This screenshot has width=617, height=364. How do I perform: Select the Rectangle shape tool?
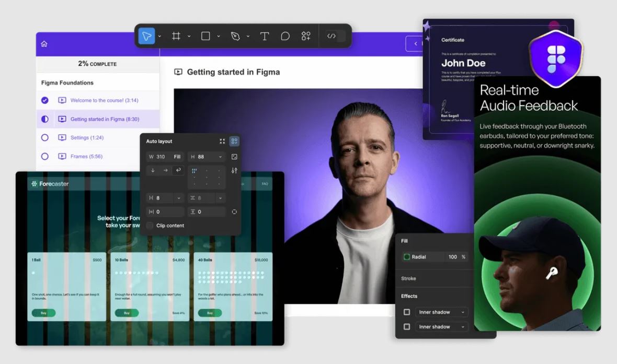pos(205,36)
